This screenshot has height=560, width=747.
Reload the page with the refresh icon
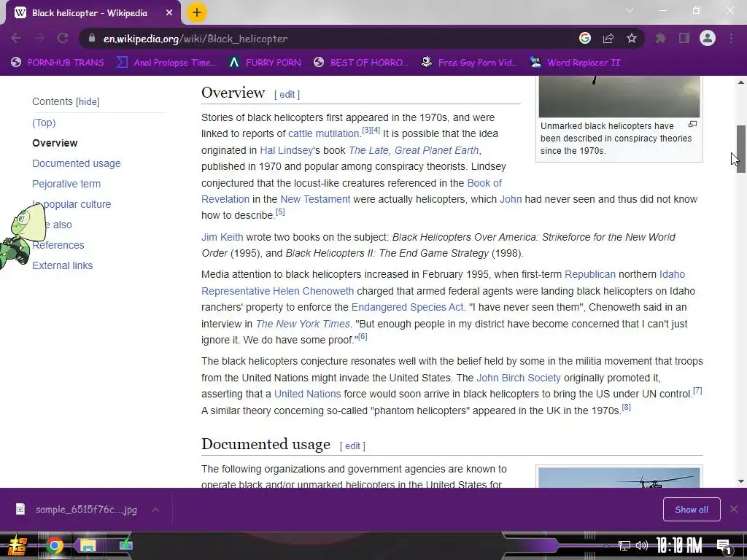pos(63,39)
